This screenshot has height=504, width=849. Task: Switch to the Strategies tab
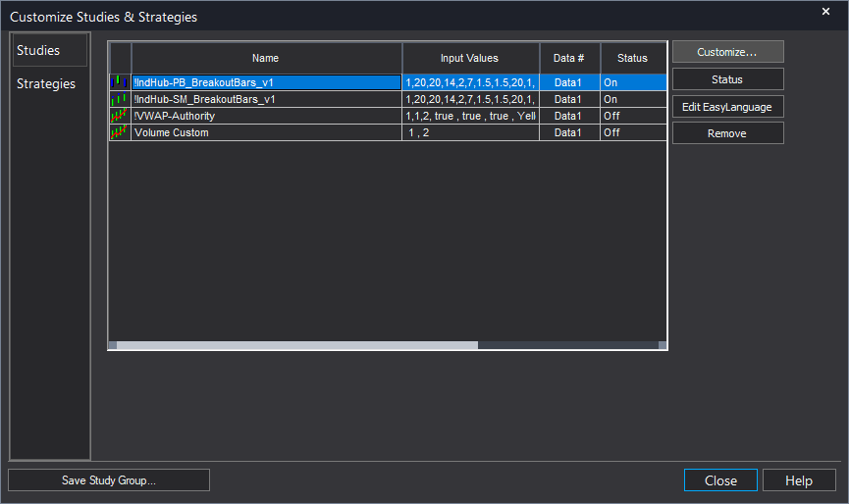coord(46,83)
